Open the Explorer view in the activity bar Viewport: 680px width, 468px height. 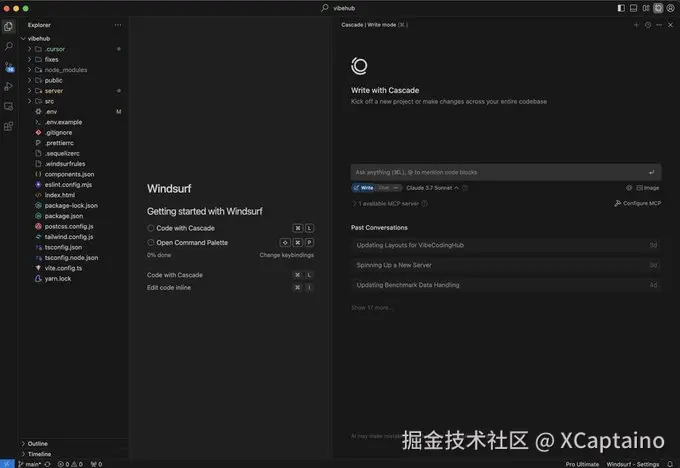(8, 26)
